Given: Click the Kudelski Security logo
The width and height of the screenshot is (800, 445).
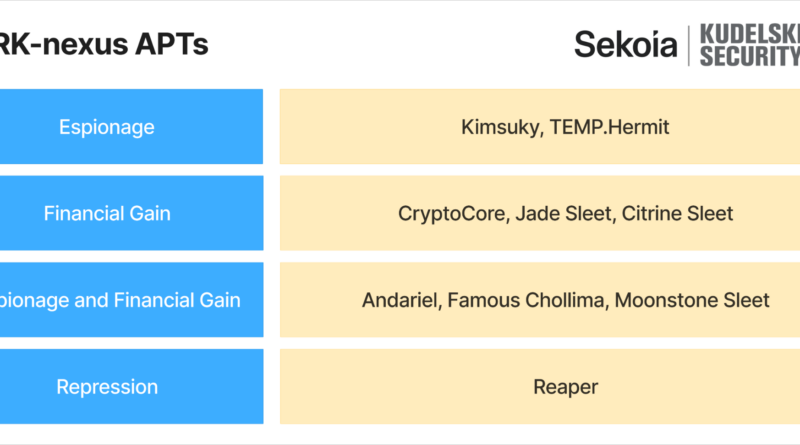Looking at the screenshot, I should click(749, 45).
